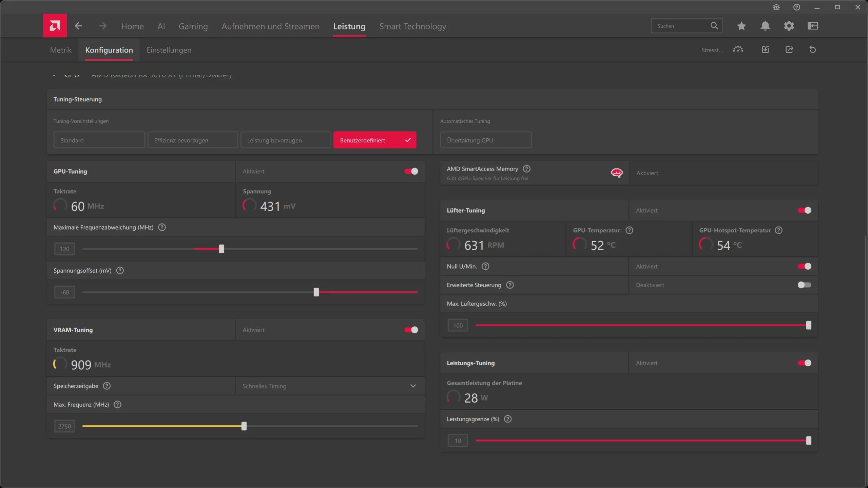Reset tuning with the undo icon

click(x=813, y=50)
